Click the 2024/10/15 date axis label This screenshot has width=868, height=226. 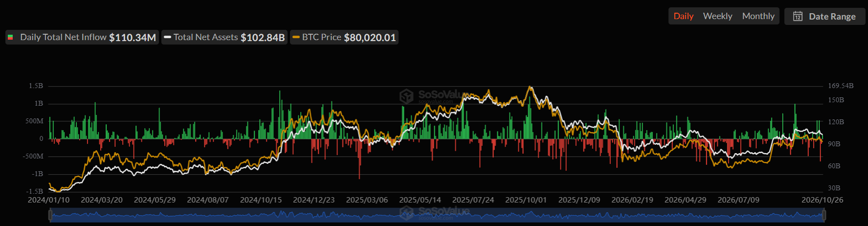[261, 200]
